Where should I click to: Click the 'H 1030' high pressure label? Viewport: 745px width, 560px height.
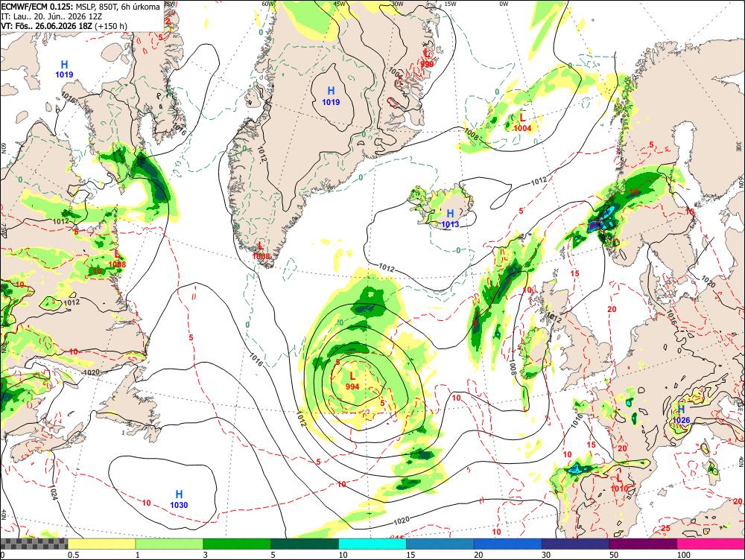(179, 499)
